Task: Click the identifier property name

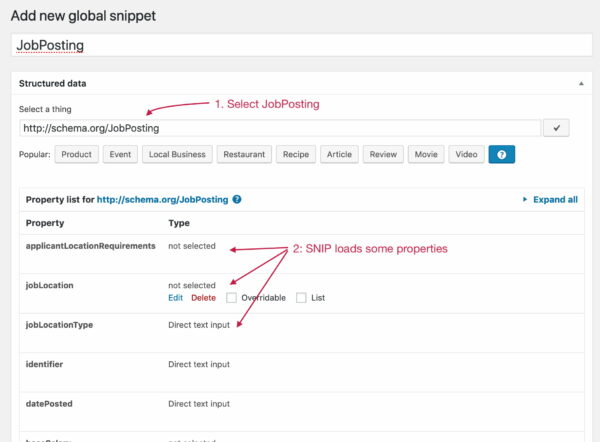Action: tap(44, 364)
